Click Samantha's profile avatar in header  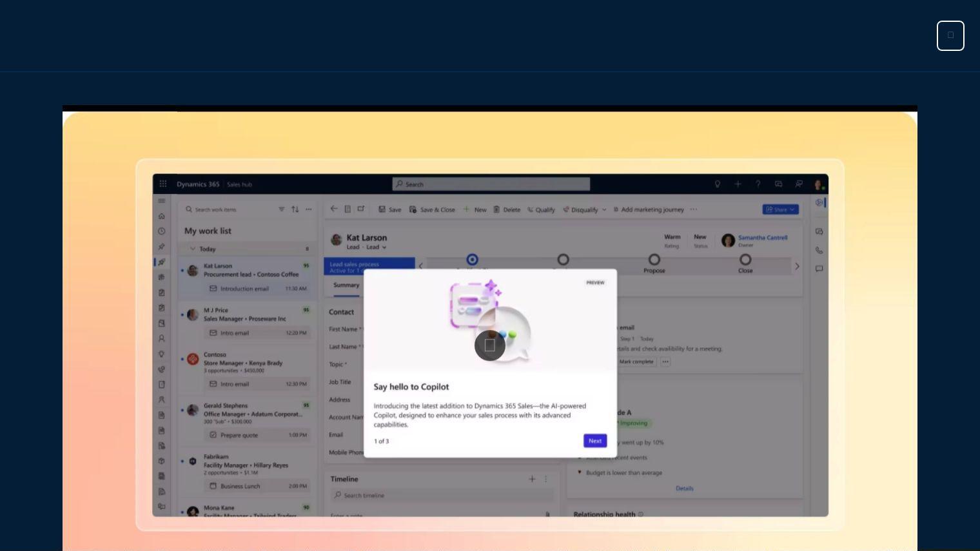[819, 184]
